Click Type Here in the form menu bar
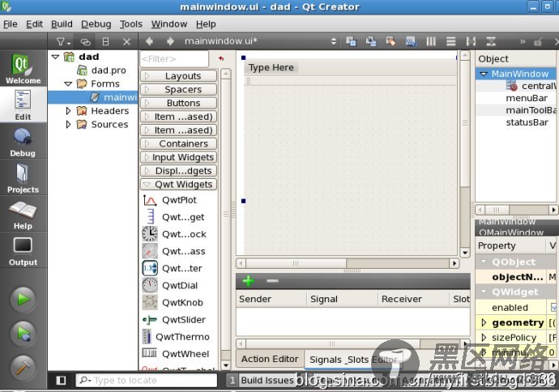 tap(271, 68)
